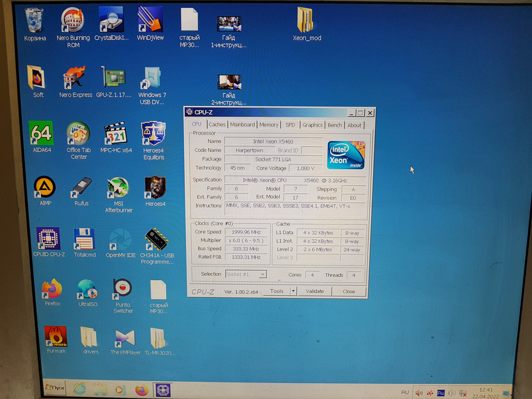Select the WinDjView desktop icon

[150, 24]
